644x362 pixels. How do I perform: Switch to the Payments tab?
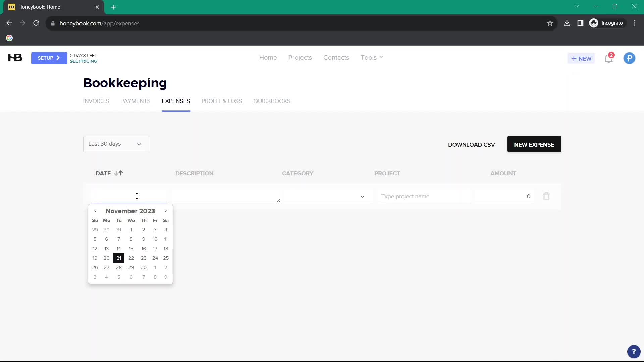click(135, 101)
